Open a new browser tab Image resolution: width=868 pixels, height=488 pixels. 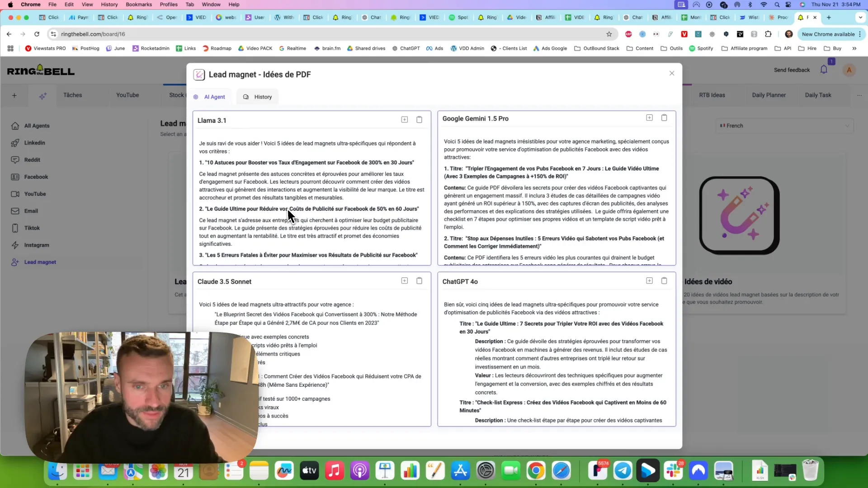point(829,17)
